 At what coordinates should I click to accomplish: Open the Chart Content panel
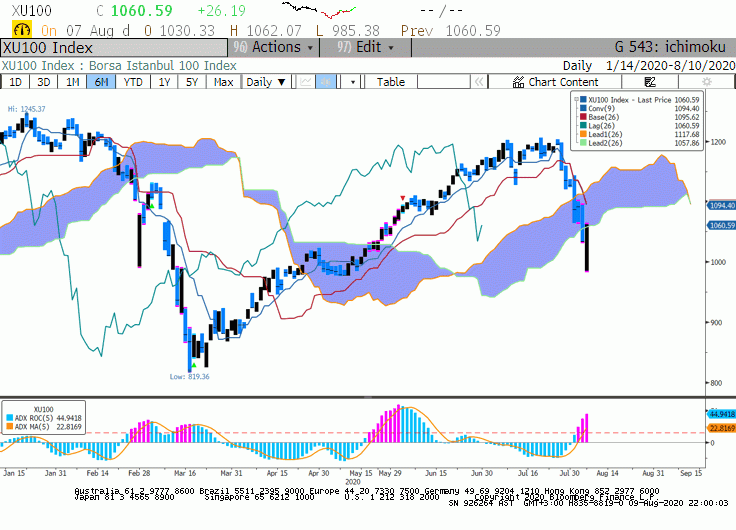(555, 82)
